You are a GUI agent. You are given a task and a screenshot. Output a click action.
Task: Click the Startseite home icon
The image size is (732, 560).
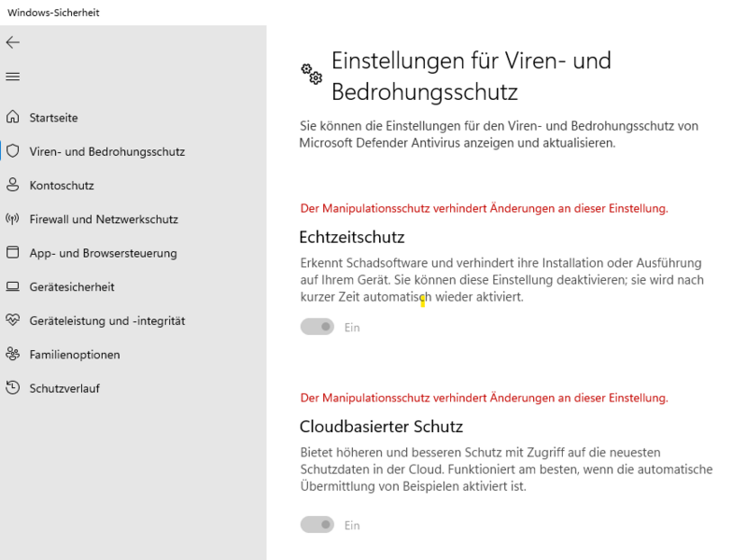click(12, 118)
